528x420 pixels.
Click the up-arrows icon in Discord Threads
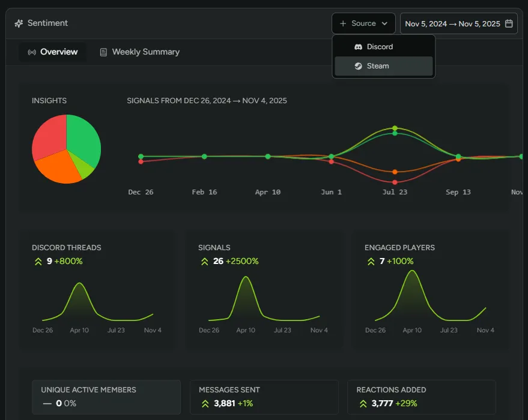[37, 262]
